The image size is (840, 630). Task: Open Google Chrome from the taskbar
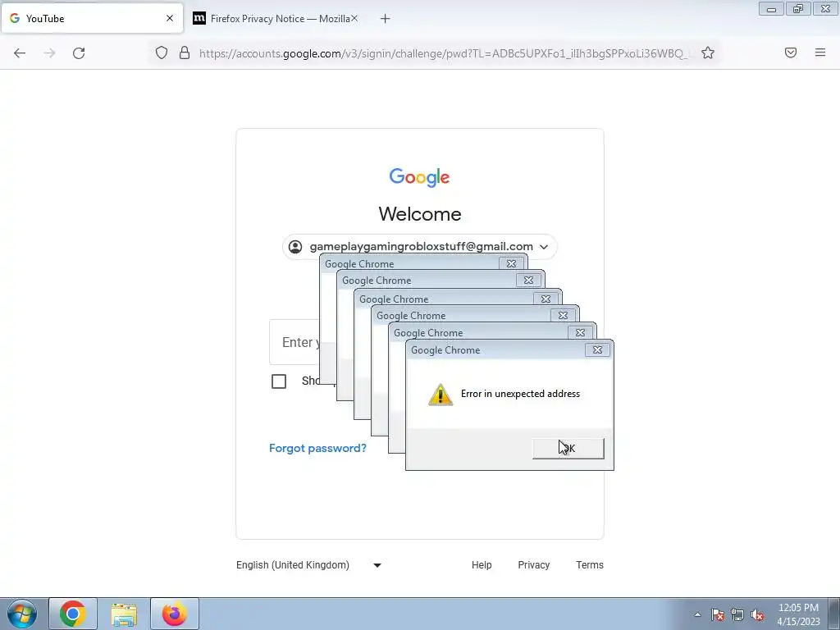click(x=73, y=614)
